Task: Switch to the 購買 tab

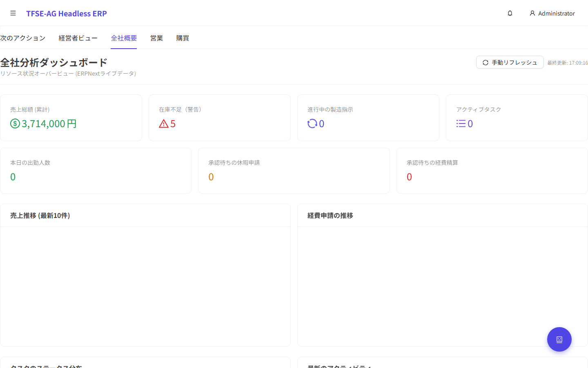Action: (x=182, y=38)
